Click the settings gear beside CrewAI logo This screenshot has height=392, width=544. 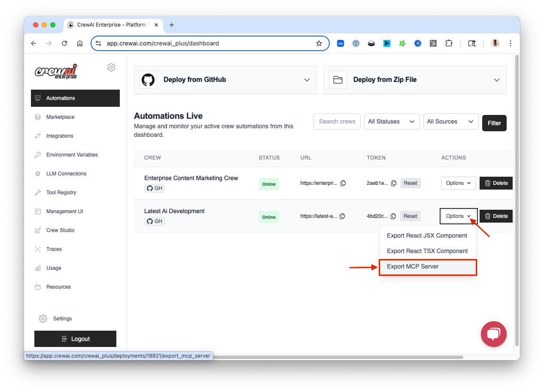pyautogui.click(x=111, y=67)
